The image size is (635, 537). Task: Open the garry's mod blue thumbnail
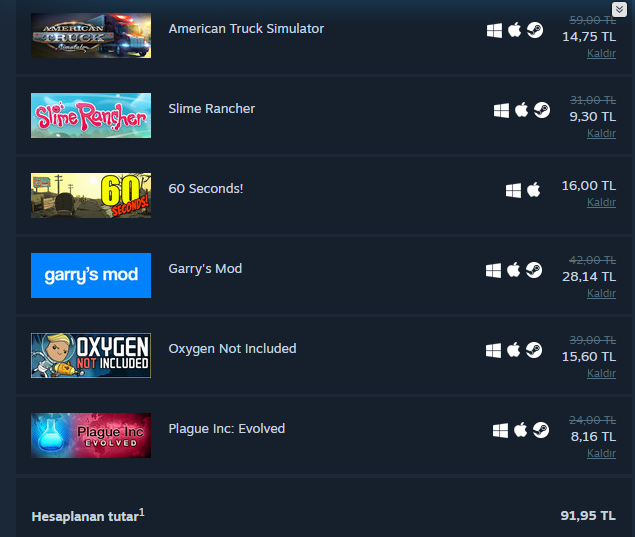pyautogui.click(x=91, y=275)
